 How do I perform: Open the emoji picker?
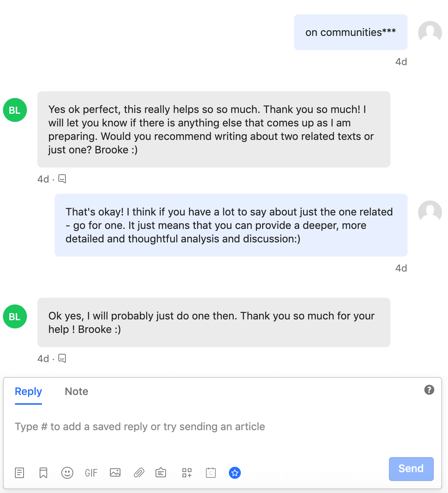67,473
